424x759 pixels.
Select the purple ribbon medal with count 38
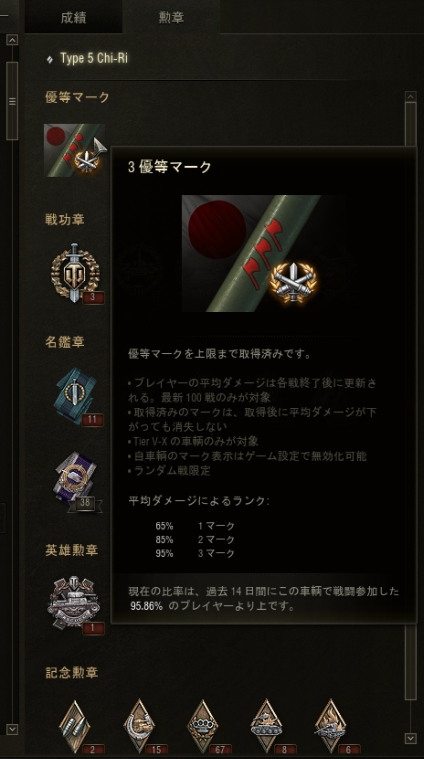(77, 481)
